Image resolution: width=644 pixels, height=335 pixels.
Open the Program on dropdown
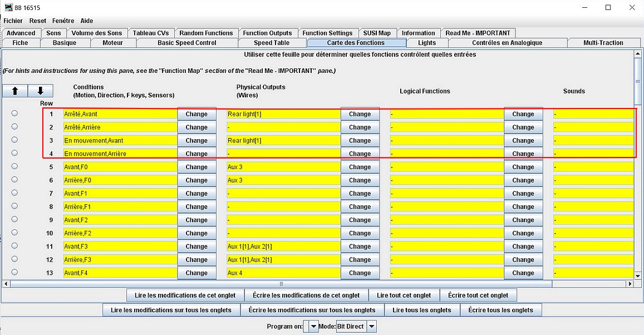click(313, 327)
